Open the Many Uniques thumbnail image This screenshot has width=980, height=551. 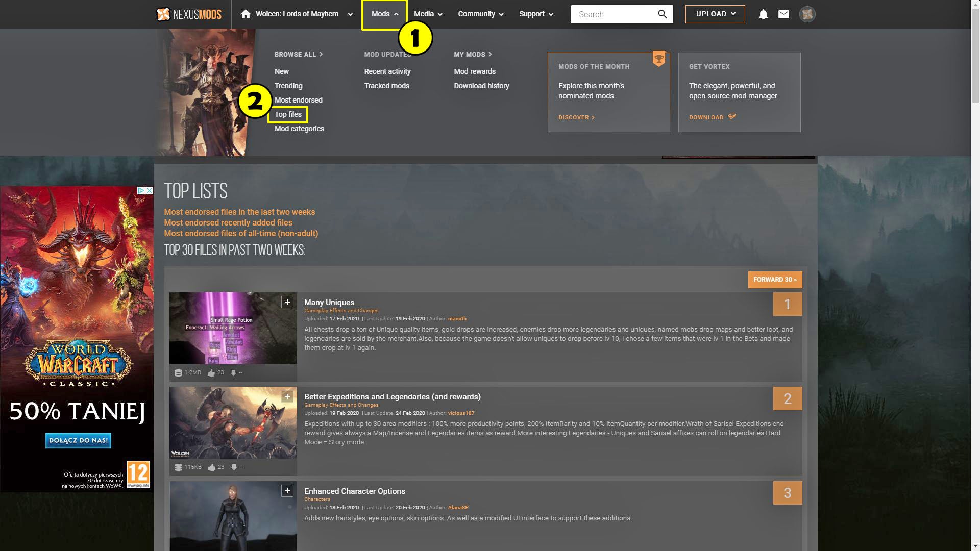[x=233, y=328]
